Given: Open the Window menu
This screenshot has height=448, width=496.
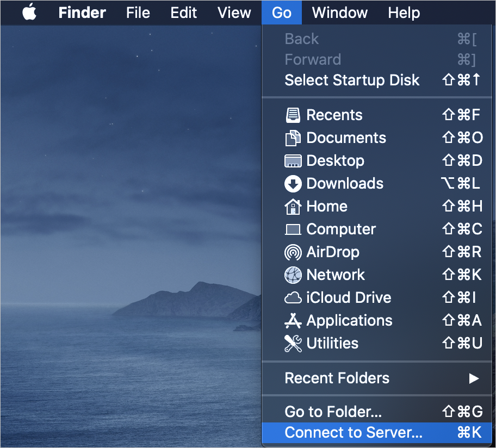Looking at the screenshot, I should (340, 13).
